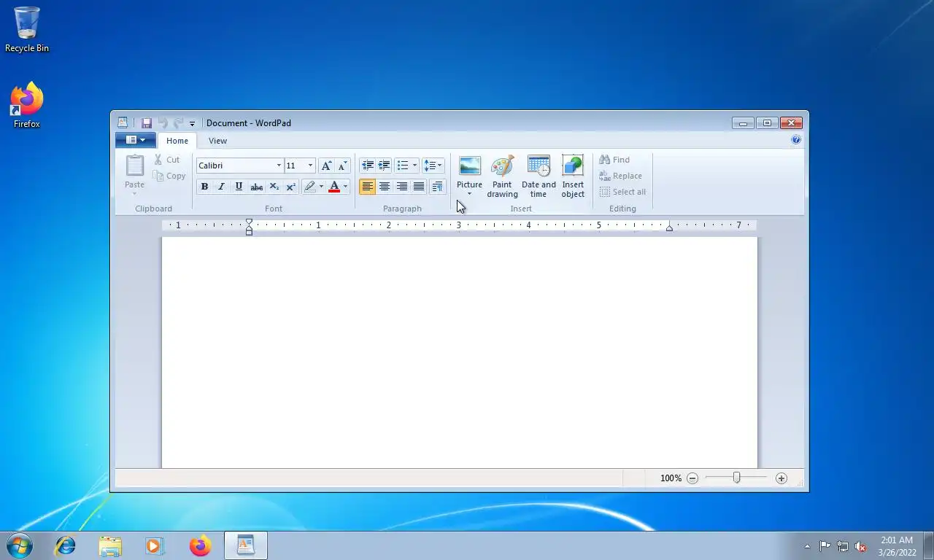934x560 pixels.
Task: Apply the text highlight color pen
Action: (x=309, y=187)
